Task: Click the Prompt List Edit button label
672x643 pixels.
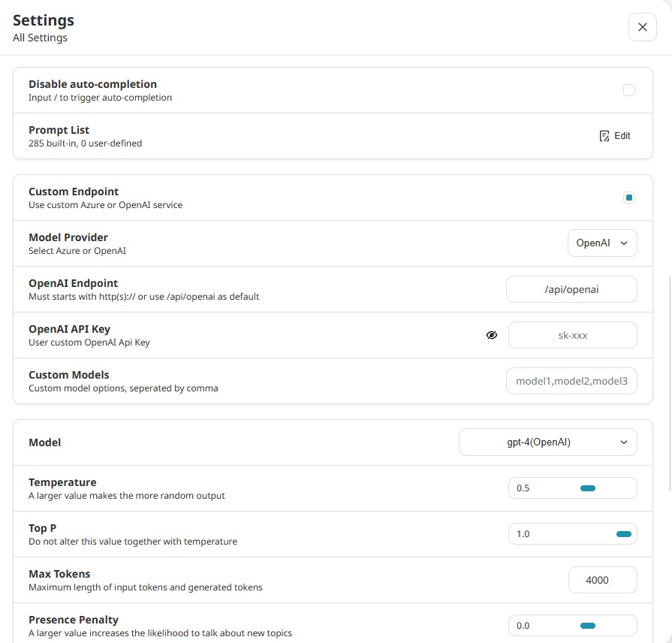Action: (622, 136)
